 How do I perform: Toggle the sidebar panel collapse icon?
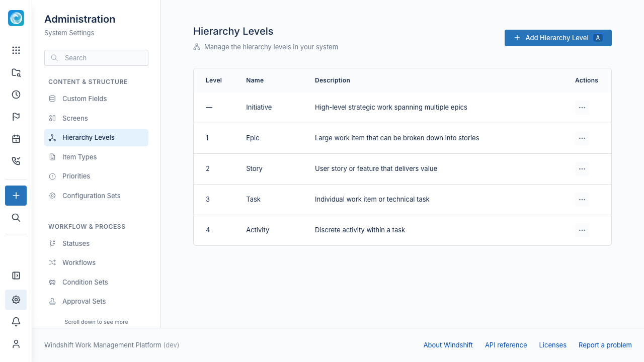[16, 276]
